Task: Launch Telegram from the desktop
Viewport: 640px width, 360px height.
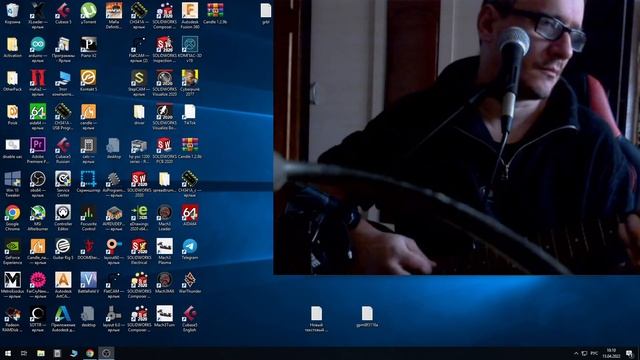Action: (x=190, y=249)
